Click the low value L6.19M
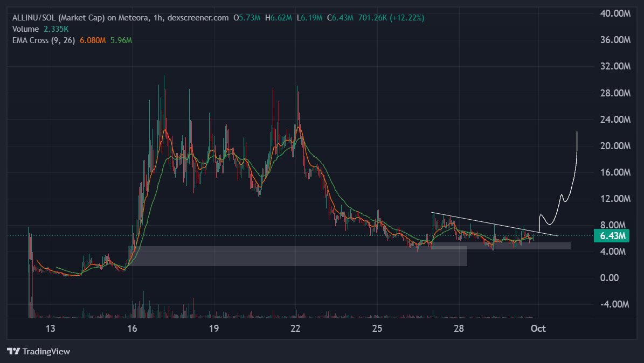Image resolution: width=644 pixels, height=363 pixels. pos(309,18)
